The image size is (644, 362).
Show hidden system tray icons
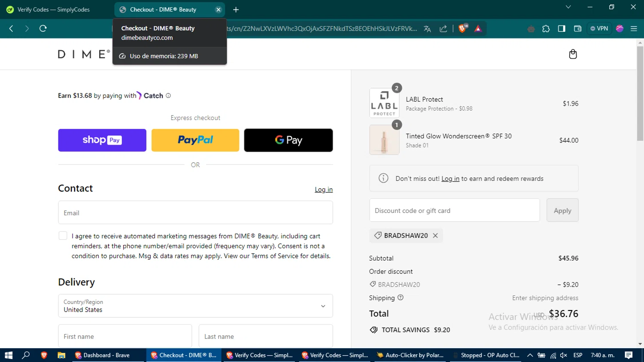[530, 355]
